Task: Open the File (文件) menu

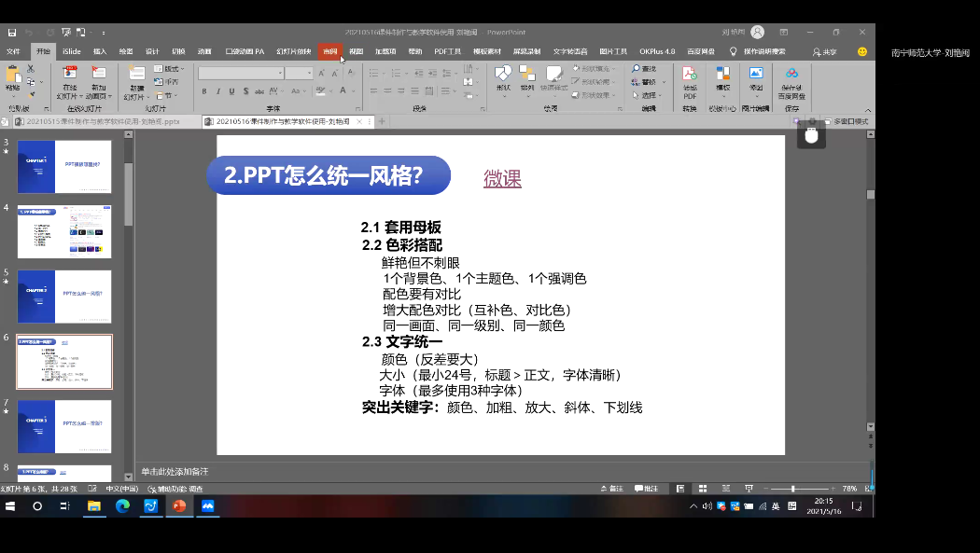Action: pos(13,52)
